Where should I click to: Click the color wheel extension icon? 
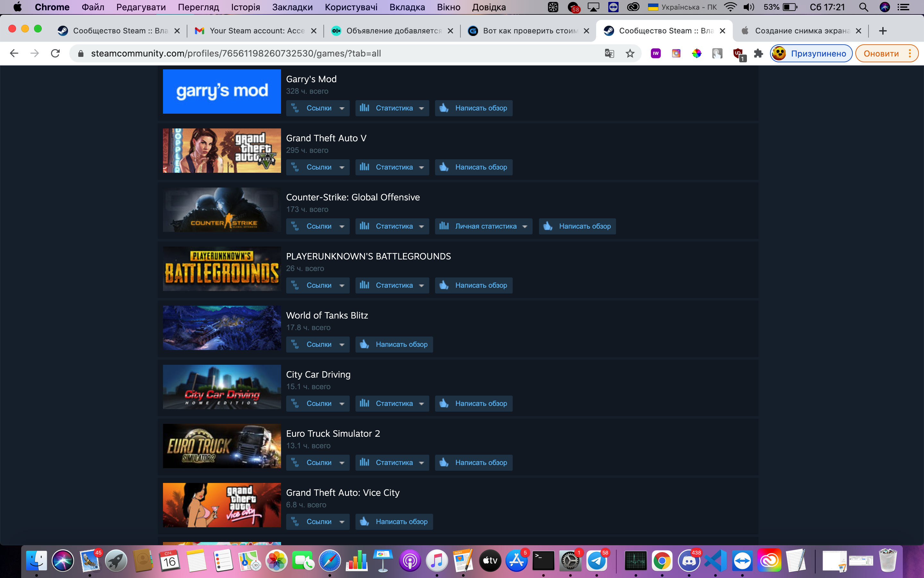697,54
